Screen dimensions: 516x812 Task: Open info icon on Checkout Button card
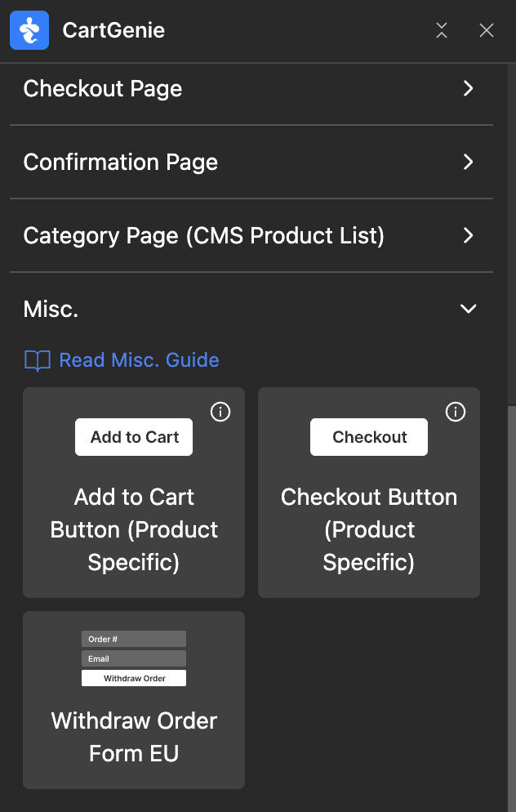pos(456,413)
